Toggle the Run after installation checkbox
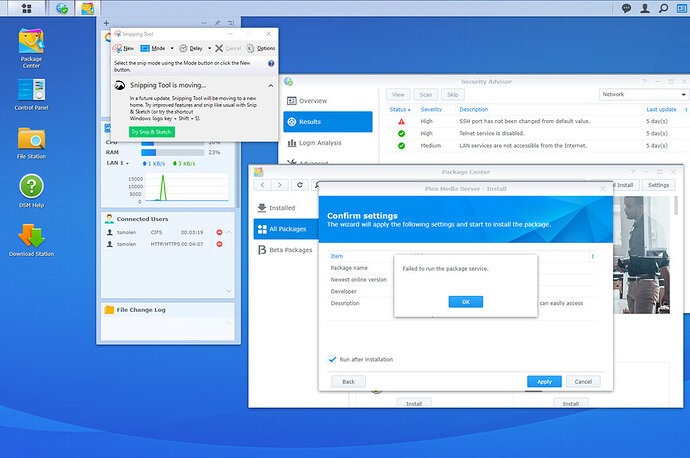This screenshot has width=690, height=458. (332, 359)
